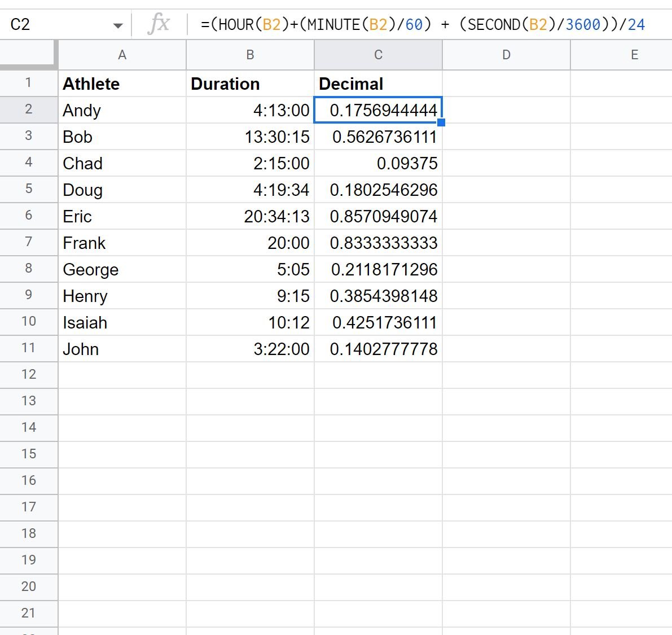Select row 1 header

(x=29, y=83)
